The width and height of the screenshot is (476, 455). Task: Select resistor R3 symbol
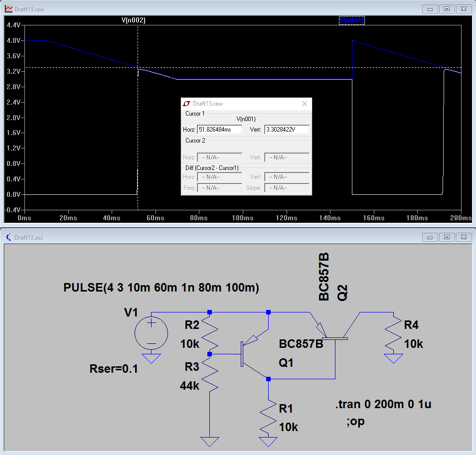coord(210,375)
